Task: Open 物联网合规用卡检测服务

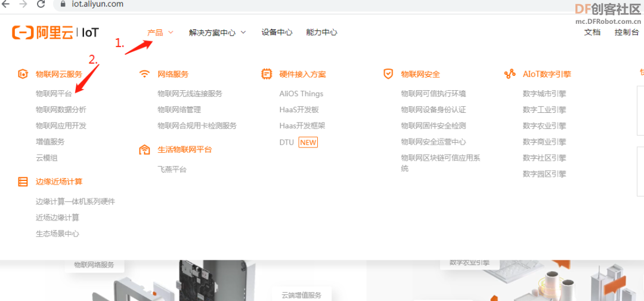Action: click(x=197, y=126)
